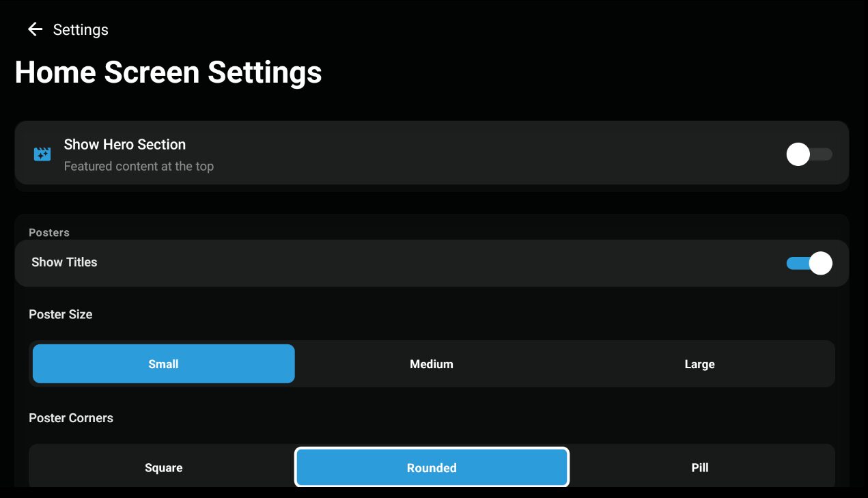Click the 'Featured content at the top' subtitle

[139, 166]
